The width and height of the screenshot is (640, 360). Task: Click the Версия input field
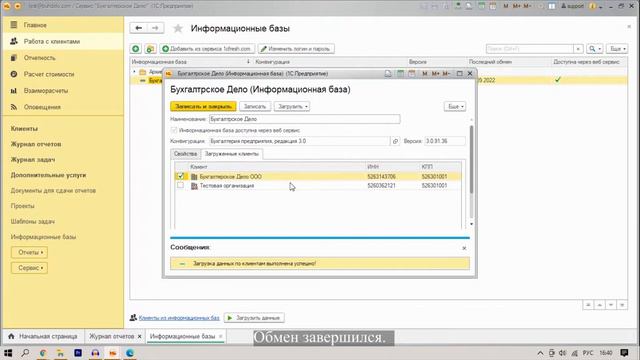pos(444,141)
